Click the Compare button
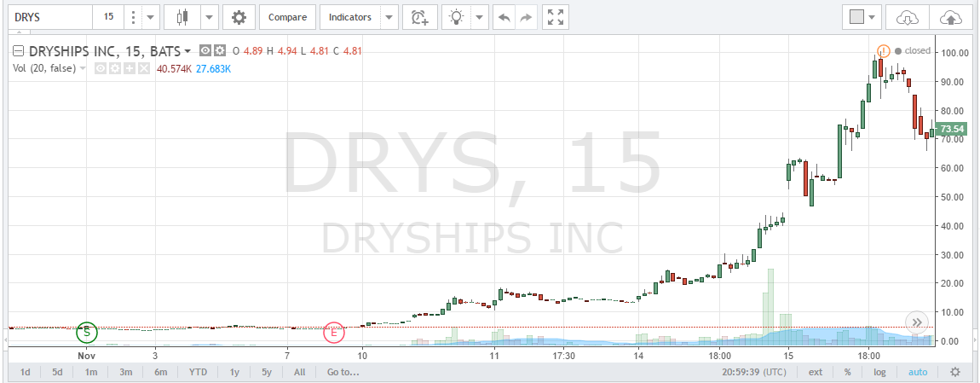 287,17
